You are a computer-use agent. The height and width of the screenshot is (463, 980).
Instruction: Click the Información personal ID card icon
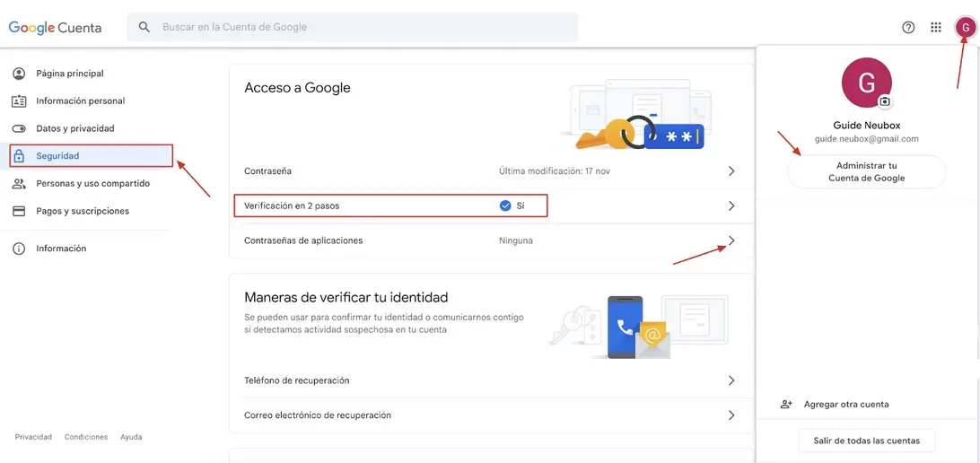(x=20, y=101)
